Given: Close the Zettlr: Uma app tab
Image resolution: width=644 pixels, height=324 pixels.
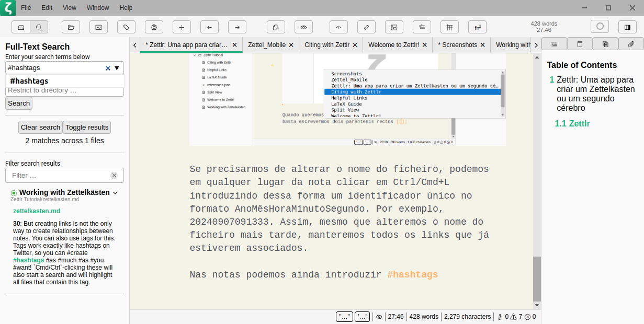Looking at the screenshot, I should (235, 45).
